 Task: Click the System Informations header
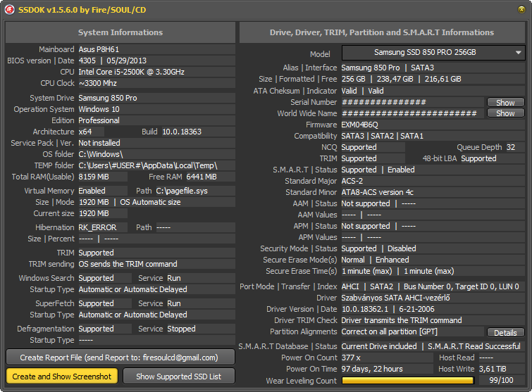120,32
